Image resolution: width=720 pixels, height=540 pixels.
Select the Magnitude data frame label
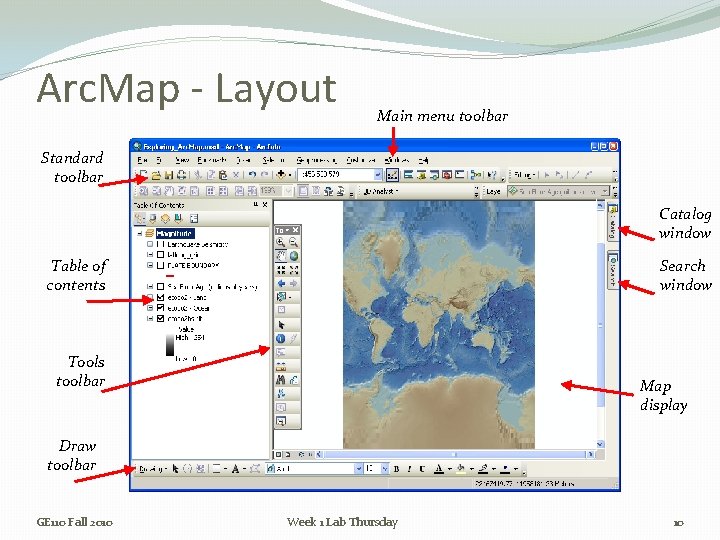[x=174, y=233]
